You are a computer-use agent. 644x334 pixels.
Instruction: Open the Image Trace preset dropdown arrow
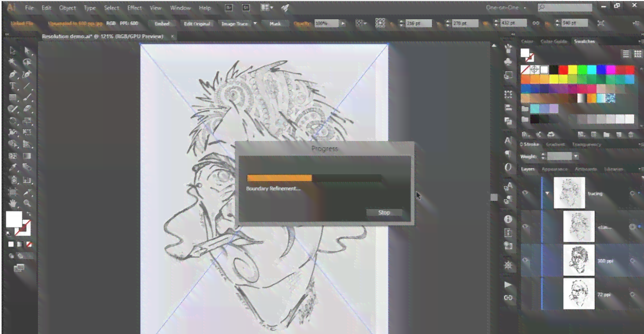click(255, 23)
